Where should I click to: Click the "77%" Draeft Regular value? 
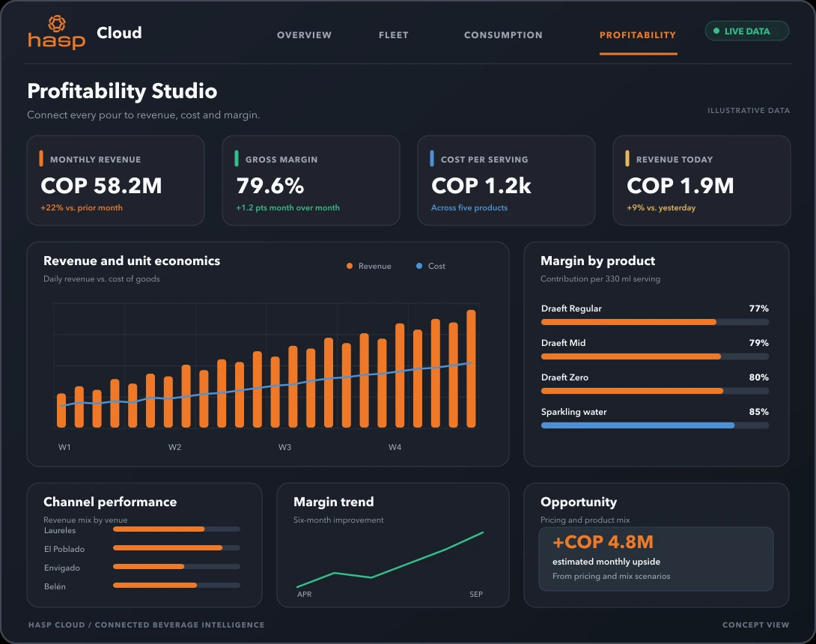(x=759, y=309)
